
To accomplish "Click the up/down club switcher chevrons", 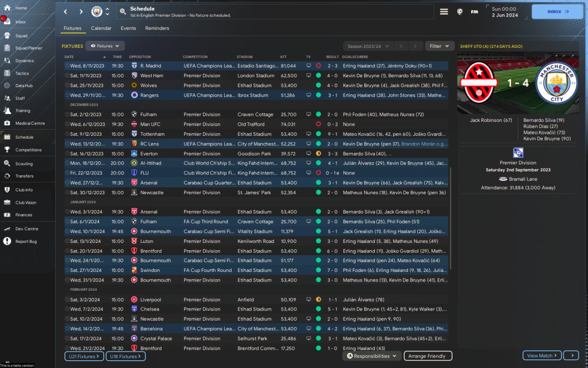I will point(107,11).
